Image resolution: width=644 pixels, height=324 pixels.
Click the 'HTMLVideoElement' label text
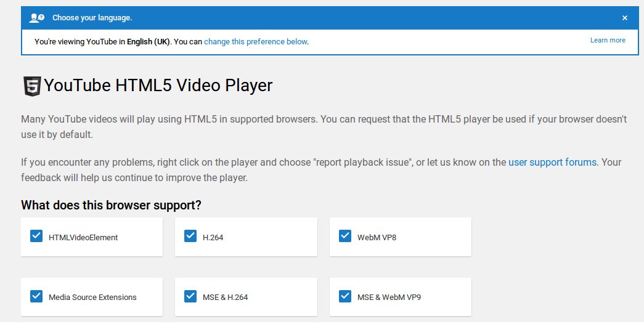click(83, 237)
